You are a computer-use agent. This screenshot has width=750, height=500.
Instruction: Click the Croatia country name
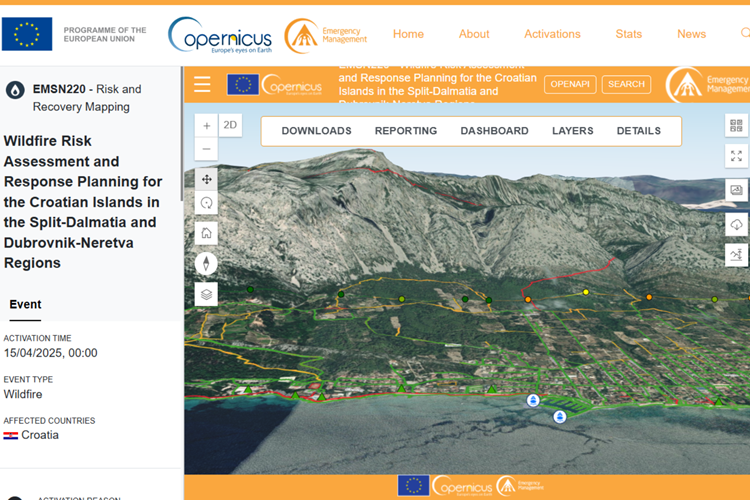(x=40, y=435)
